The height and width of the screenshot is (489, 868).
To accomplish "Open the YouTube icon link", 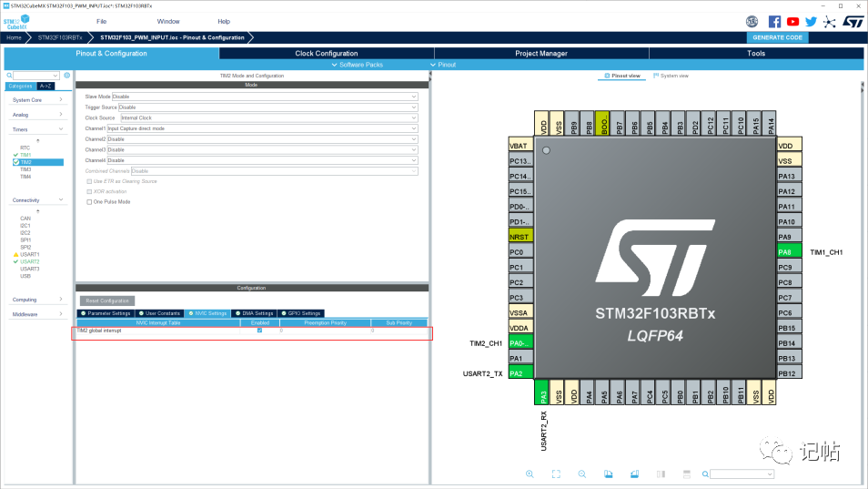I will click(792, 22).
